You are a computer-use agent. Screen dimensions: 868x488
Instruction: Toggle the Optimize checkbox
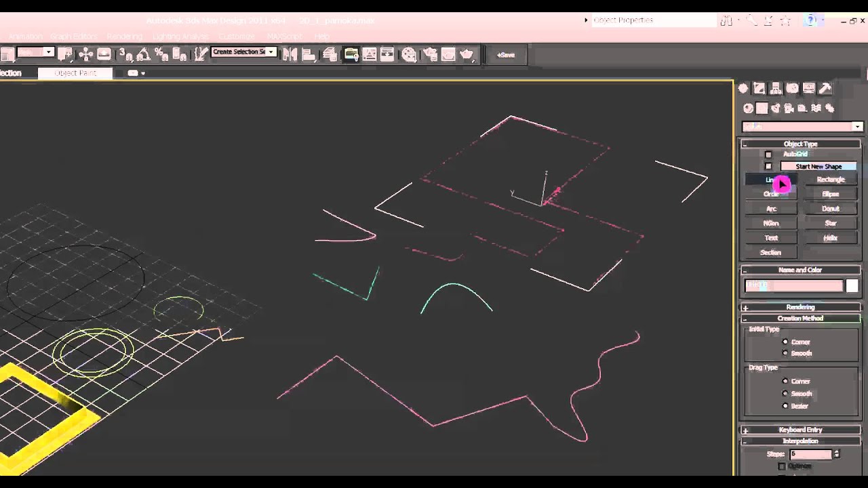click(782, 466)
